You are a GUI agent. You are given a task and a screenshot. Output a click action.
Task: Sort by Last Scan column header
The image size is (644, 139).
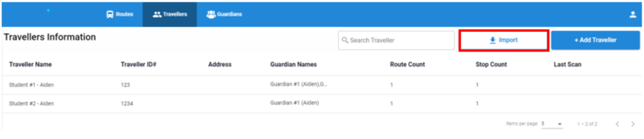click(567, 64)
